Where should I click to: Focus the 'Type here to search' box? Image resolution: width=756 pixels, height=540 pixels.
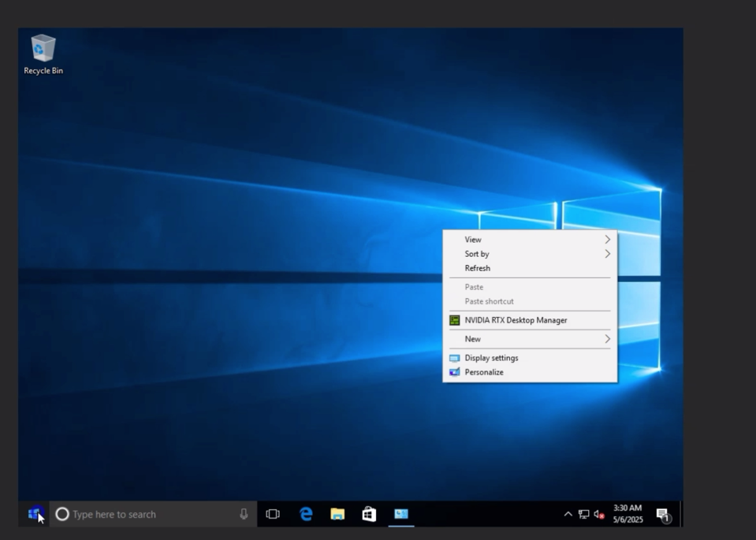153,515
